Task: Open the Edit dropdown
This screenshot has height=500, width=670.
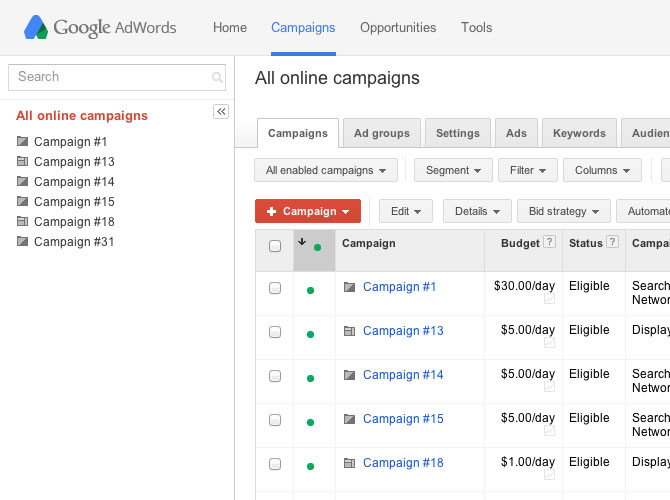Action: pos(406,211)
